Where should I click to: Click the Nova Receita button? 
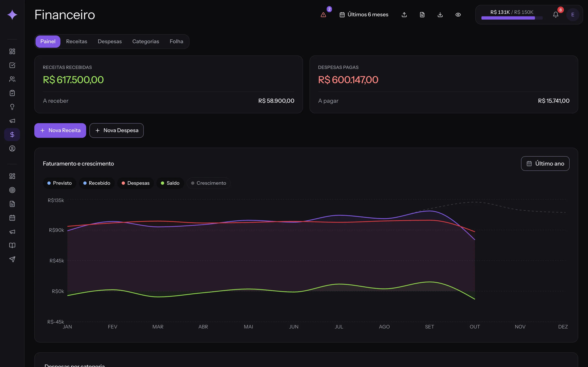[60, 130]
